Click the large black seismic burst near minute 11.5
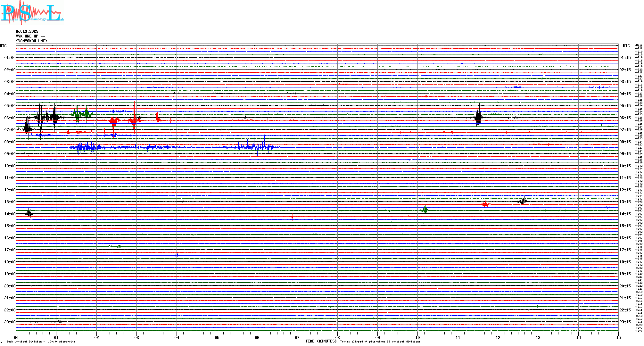This screenshot has width=644, height=346. (478, 117)
